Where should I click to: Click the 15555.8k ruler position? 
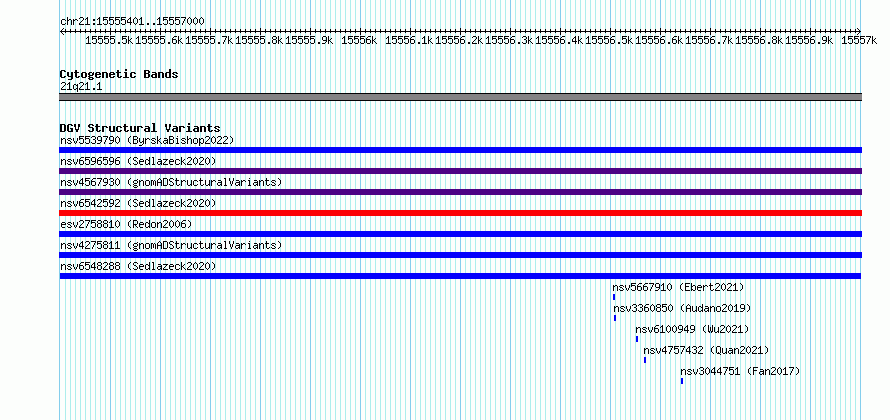(259, 40)
